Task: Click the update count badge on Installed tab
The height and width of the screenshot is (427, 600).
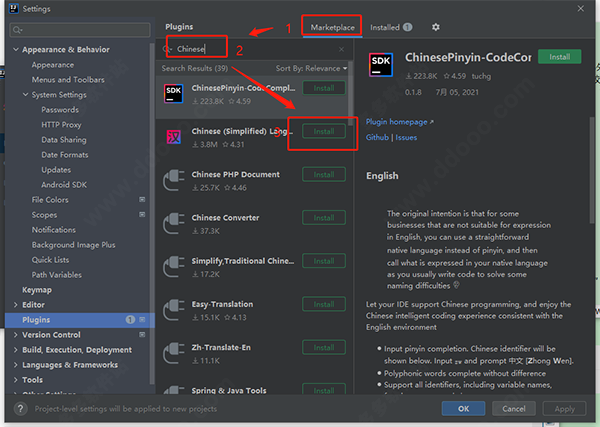Action: pos(408,27)
